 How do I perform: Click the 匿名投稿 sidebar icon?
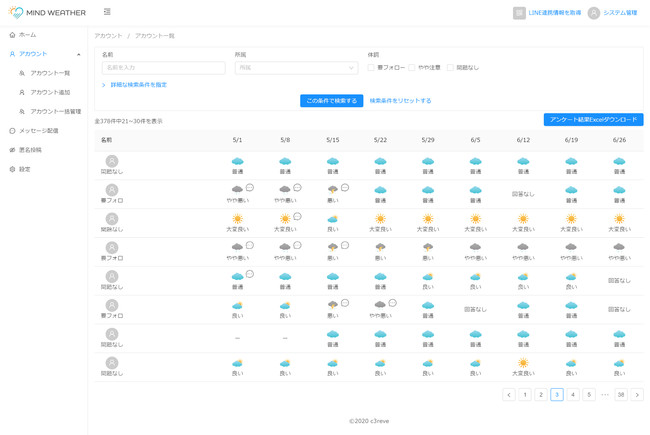[12, 150]
